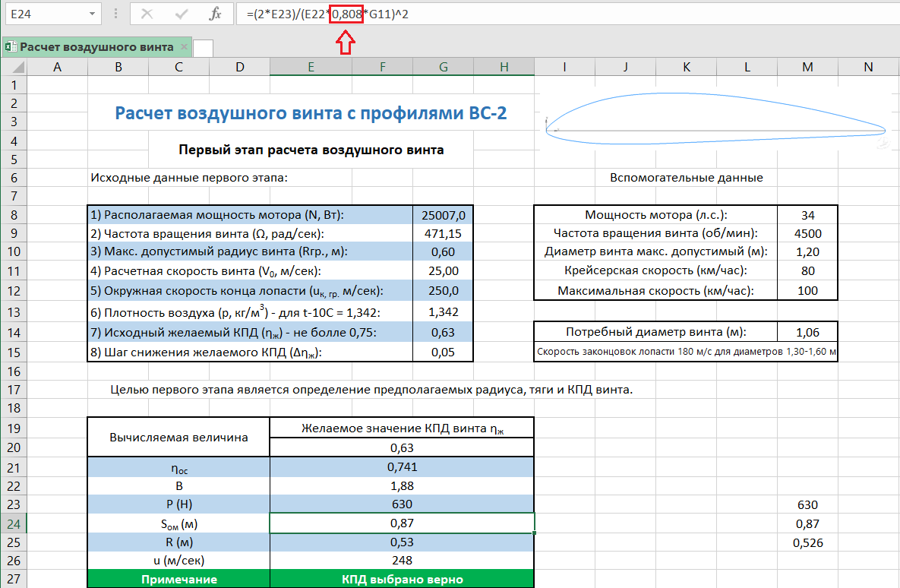
Task: Expand the Name Box dropdown arrow
Action: click(92, 14)
